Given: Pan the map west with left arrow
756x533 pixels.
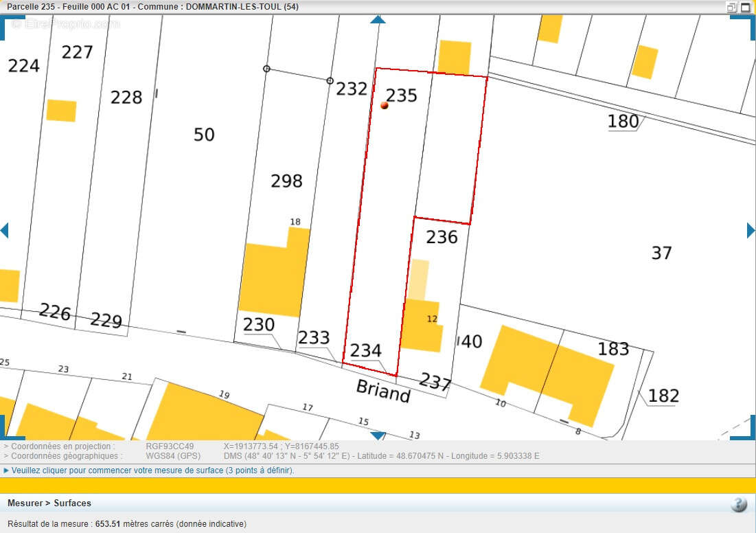Looking at the screenshot, I should point(4,230).
